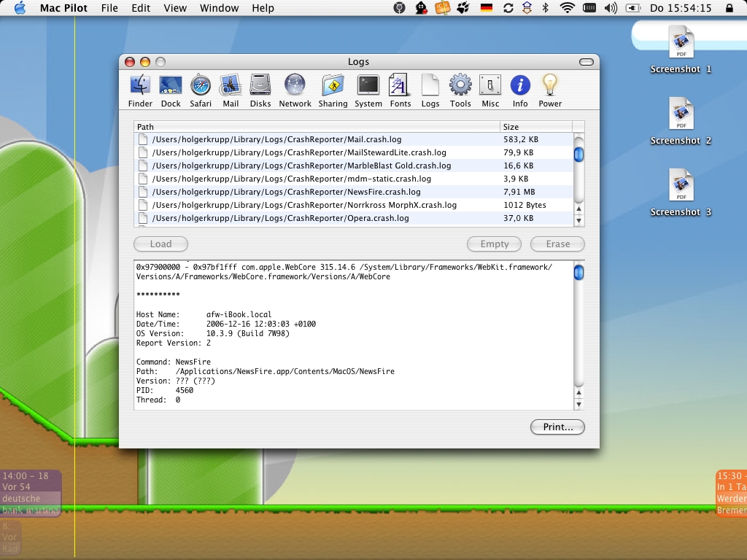Click the log list scroll up arrow
The height and width of the screenshot is (560, 747).
point(578,209)
